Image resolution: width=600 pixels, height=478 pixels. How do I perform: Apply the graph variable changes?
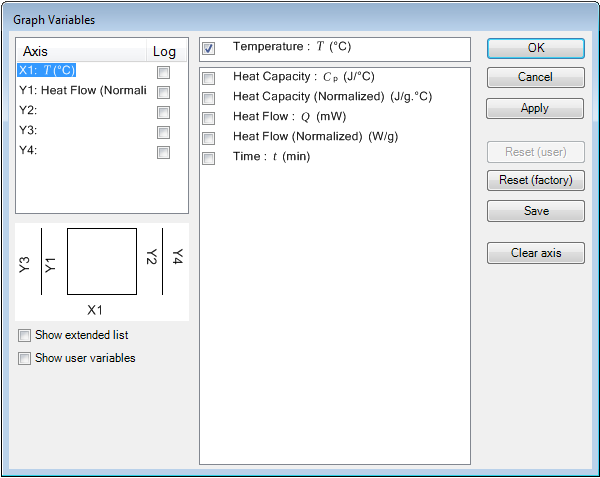[535, 108]
